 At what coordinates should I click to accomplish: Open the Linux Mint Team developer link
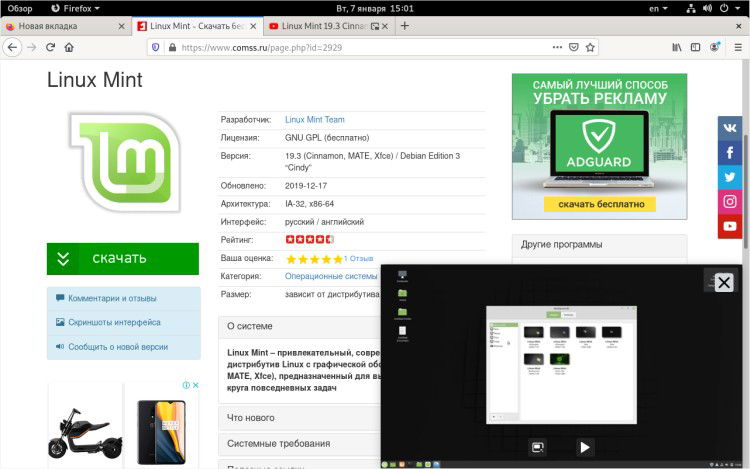coord(315,120)
